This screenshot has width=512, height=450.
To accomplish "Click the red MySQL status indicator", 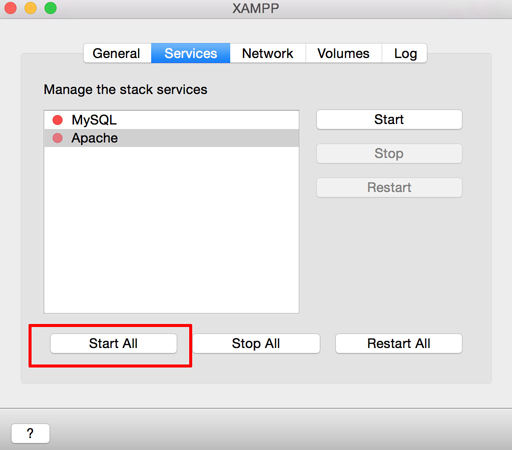I will pos(58,120).
